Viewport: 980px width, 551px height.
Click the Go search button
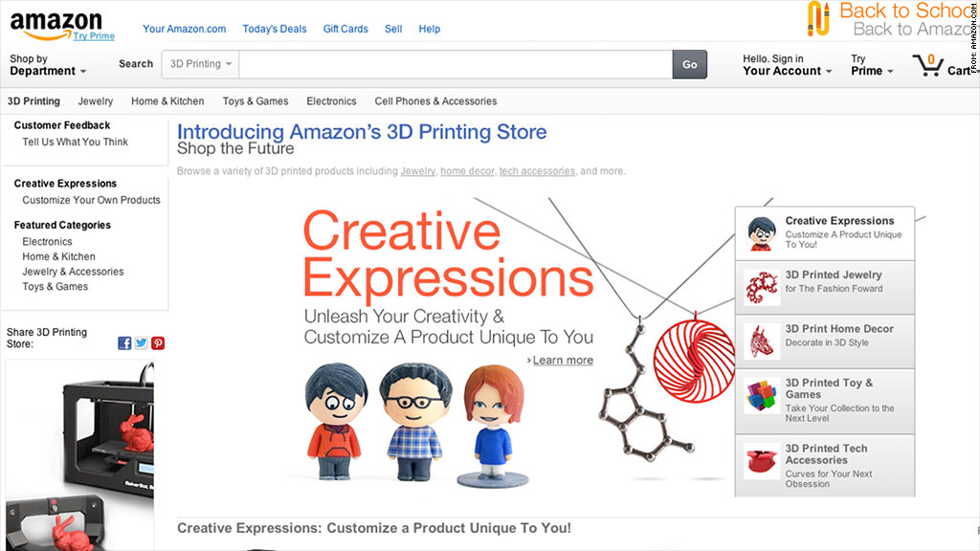(x=690, y=64)
